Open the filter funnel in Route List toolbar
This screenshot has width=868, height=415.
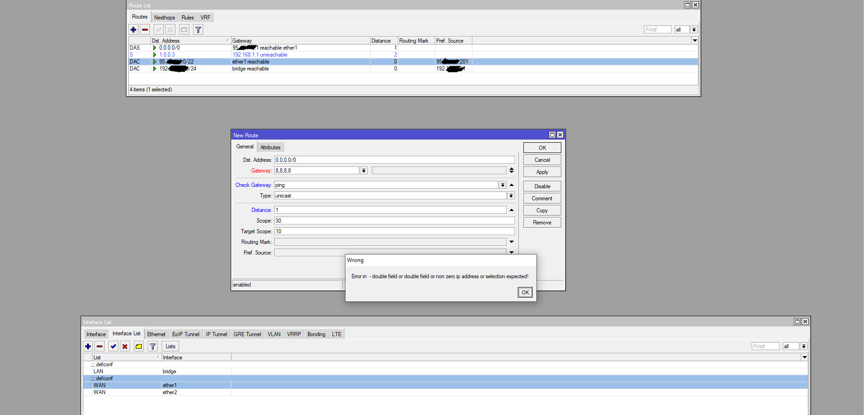click(198, 30)
